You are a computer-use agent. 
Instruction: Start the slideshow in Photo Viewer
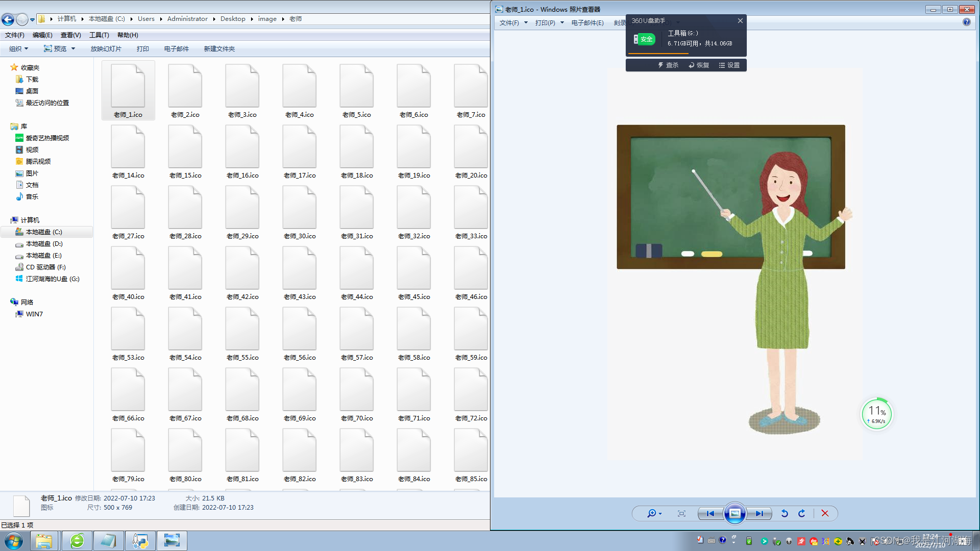735,514
